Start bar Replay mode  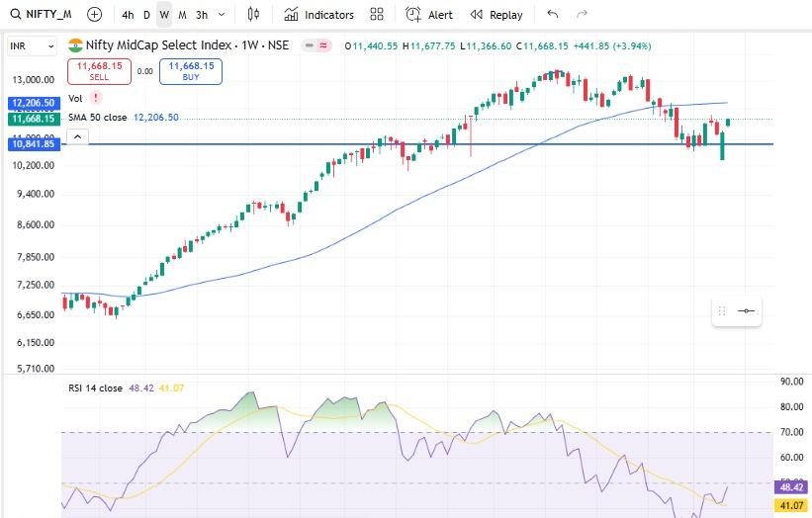click(496, 15)
